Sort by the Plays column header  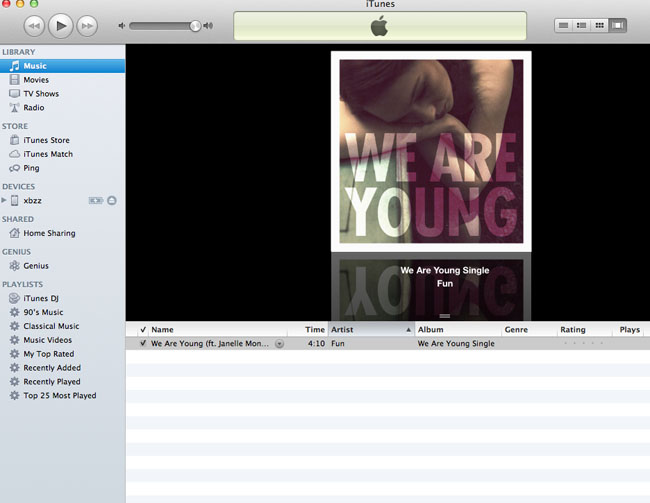[630, 330]
